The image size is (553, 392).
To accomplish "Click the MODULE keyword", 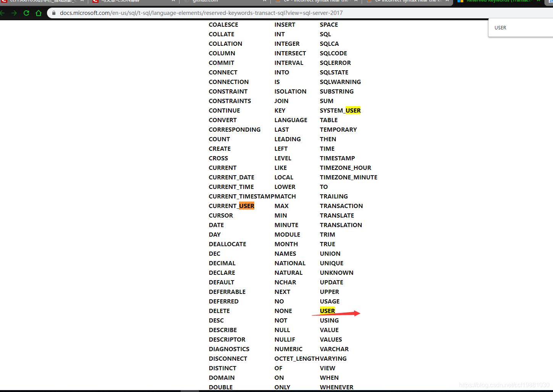I will click(x=287, y=235).
